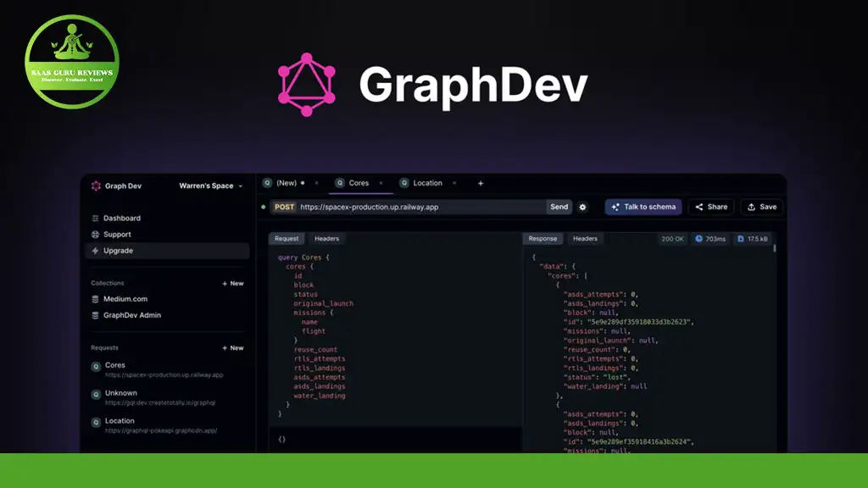Screen dimensions: 868x488
Task: Select the Response tab
Action: coord(542,238)
